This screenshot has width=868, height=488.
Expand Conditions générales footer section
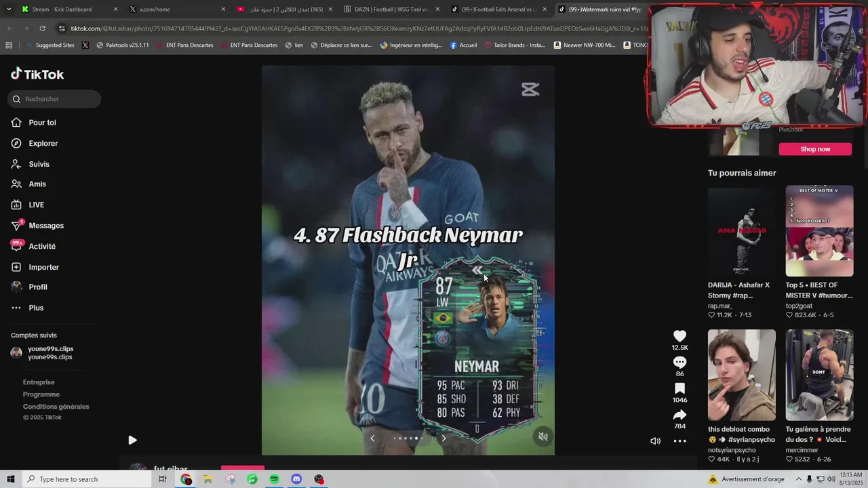coord(56,407)
